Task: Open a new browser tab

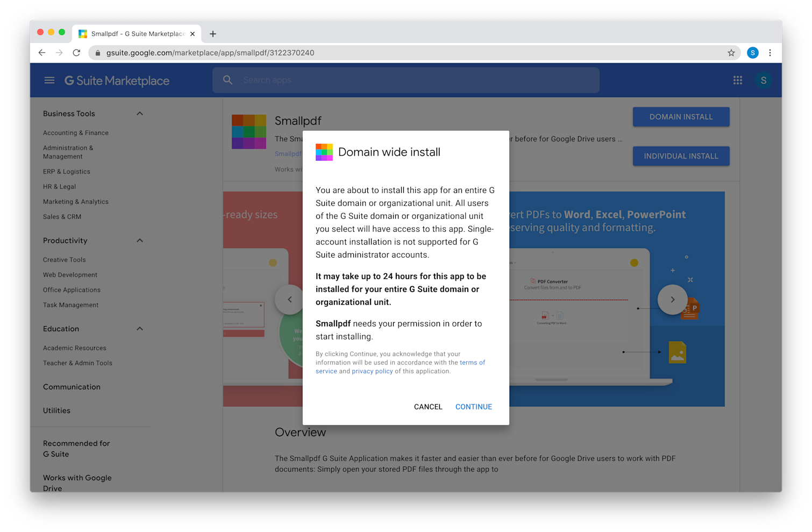Action: tap(213, 34)
